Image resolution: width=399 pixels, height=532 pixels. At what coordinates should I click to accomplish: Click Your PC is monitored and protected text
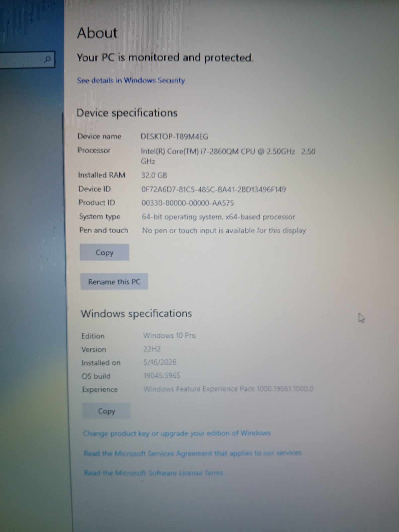165,58
